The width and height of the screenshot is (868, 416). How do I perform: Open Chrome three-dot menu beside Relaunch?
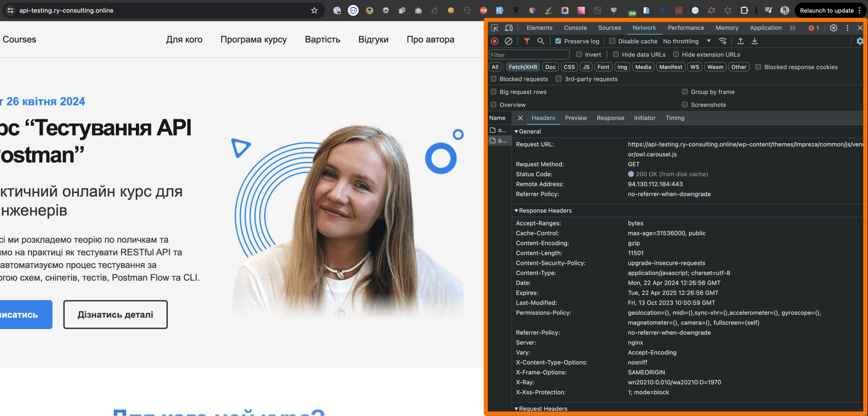[859, 10]
